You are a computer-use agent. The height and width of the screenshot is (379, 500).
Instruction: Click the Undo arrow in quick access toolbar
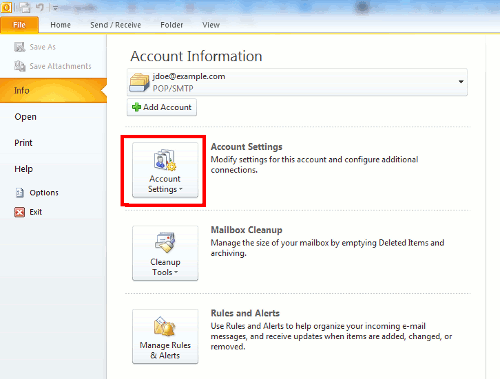[40, 7]
